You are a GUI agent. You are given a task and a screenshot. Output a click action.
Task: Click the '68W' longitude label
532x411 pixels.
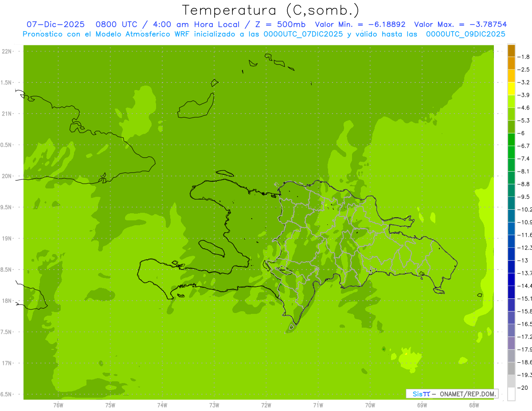(474, 405)
